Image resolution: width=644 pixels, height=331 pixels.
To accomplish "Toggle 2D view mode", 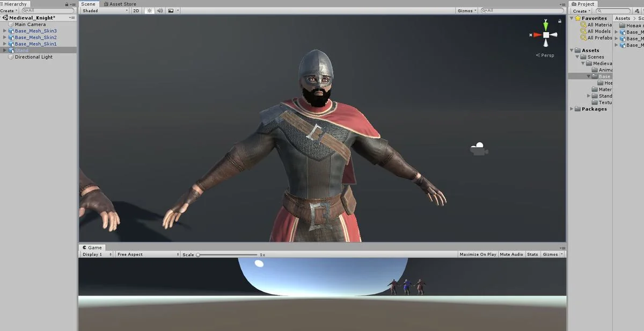I will (136, 11).
